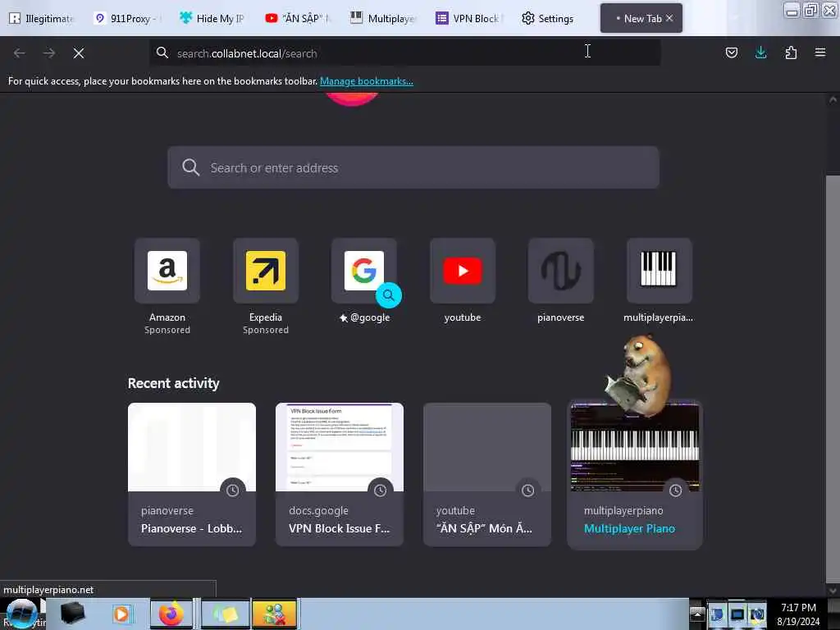Click the Search or enter address field

[x=413, y=167]
